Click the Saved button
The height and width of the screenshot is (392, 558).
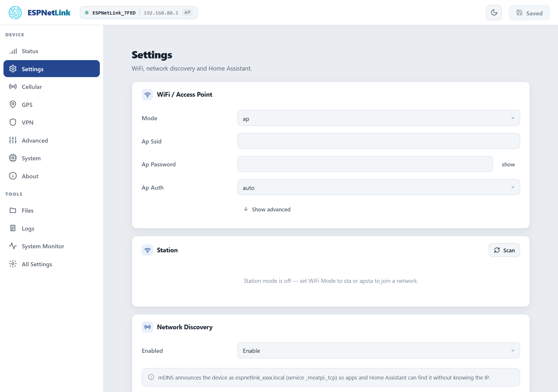[529, 13]
